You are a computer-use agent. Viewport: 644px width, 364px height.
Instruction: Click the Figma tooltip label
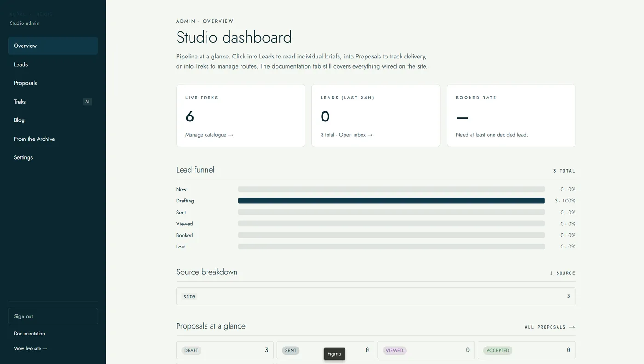click(x=334, y=354)
